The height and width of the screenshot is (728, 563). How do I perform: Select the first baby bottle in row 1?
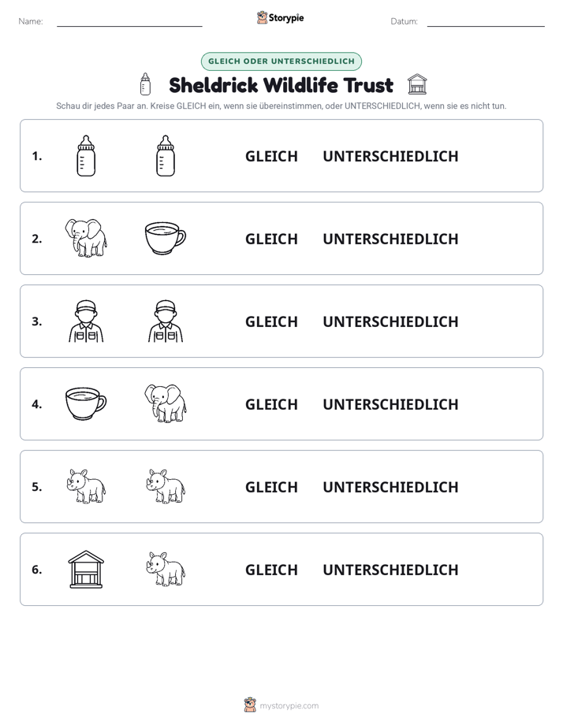coord(86,155)
